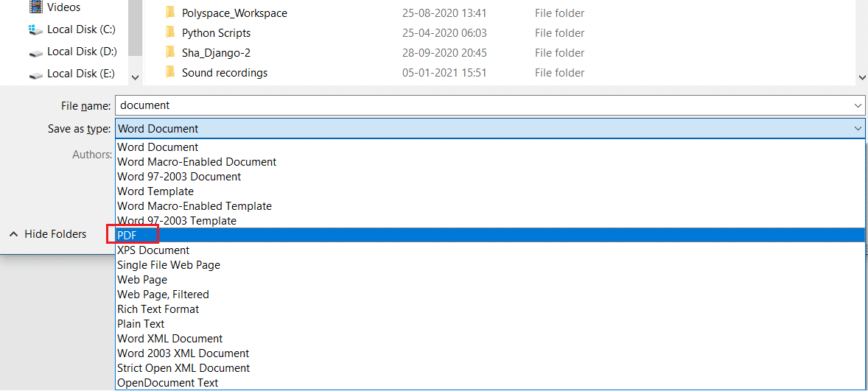868x391 pixels.
Task: Select Local Disk (D:) in sidebar
Action: tap(81, 52)
